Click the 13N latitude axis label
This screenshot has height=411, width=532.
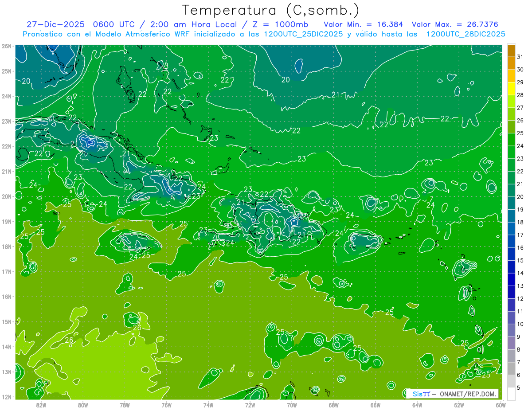pos(6,372)
